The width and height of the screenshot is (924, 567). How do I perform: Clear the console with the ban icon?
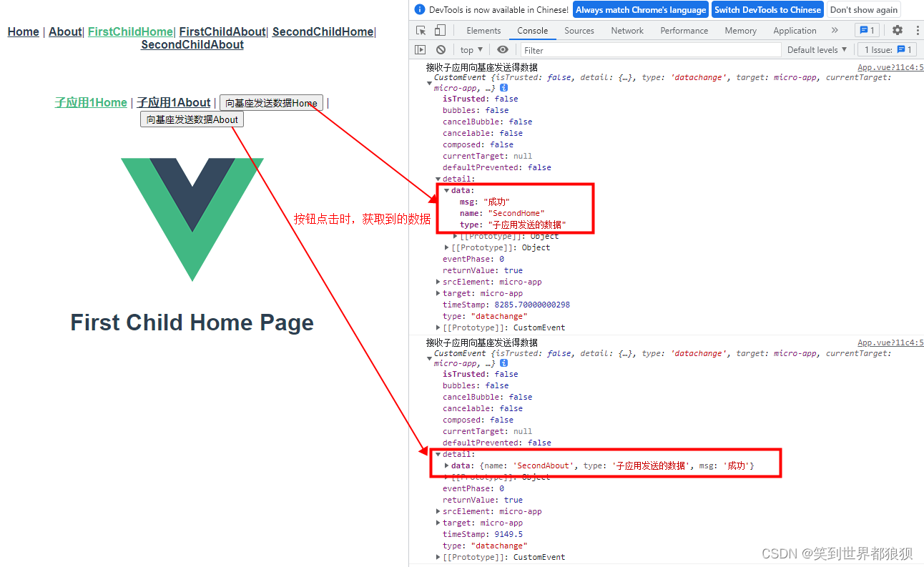(x=441, y=50)
